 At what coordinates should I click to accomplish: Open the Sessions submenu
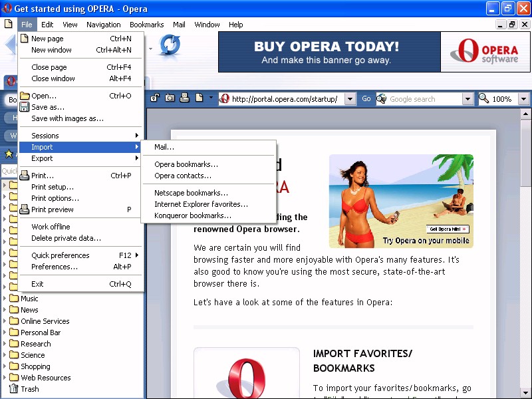(80, 136)
